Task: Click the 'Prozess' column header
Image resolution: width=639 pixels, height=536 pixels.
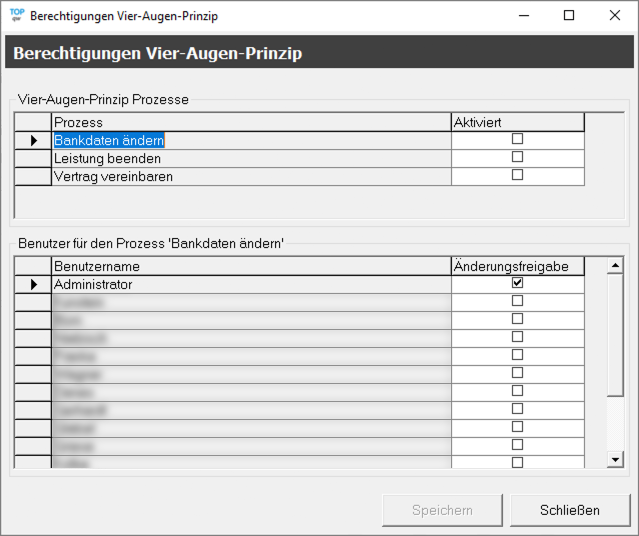Action: point(250,122)
